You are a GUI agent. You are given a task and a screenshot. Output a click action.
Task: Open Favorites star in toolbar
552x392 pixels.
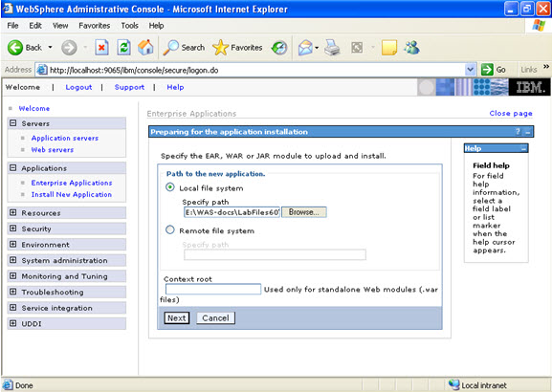coord(220,48)
